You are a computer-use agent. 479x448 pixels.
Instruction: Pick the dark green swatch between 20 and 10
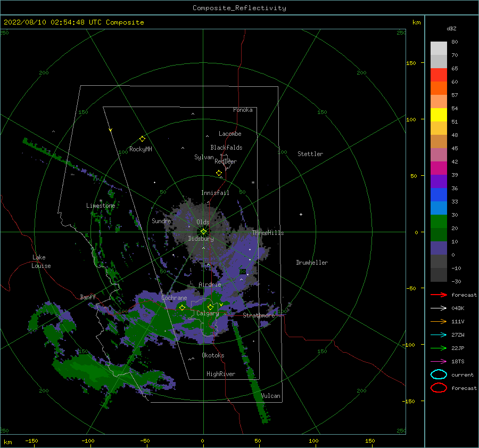(x=439, y=235)
